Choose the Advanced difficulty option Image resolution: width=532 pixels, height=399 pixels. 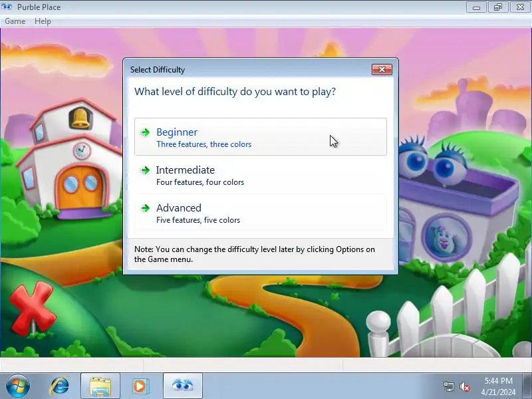pos(260,213)
